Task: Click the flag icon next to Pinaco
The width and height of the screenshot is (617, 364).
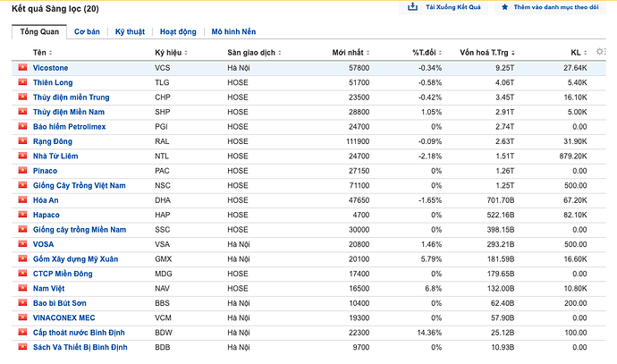Action: 23,171
